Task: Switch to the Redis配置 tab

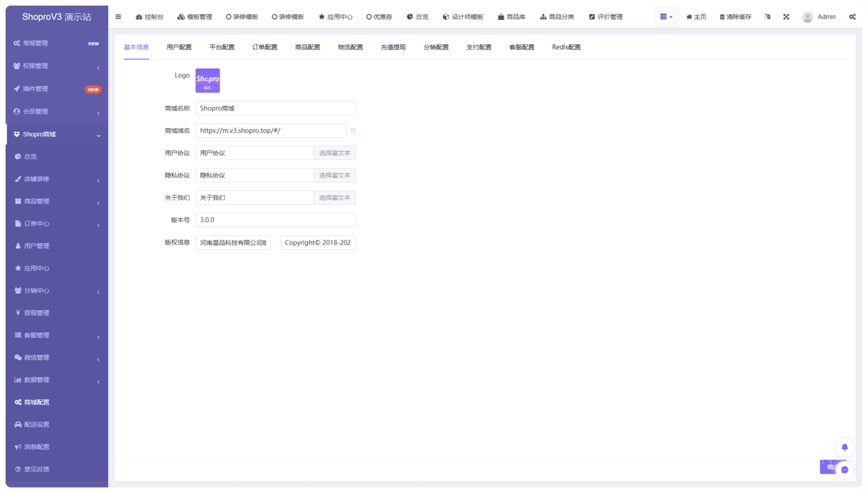Action: pos(566,47)
